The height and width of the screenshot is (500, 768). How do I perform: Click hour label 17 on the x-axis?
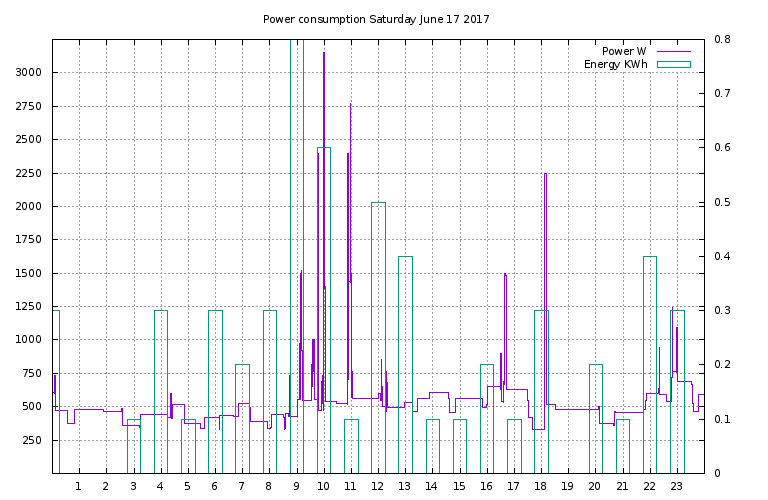[x=513, y=486]
